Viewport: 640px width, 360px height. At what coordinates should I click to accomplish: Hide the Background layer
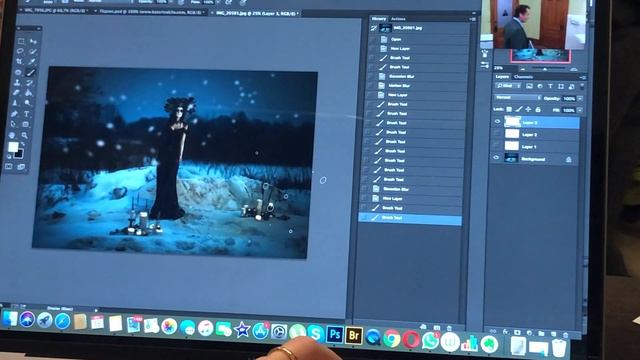coord(496,157)
